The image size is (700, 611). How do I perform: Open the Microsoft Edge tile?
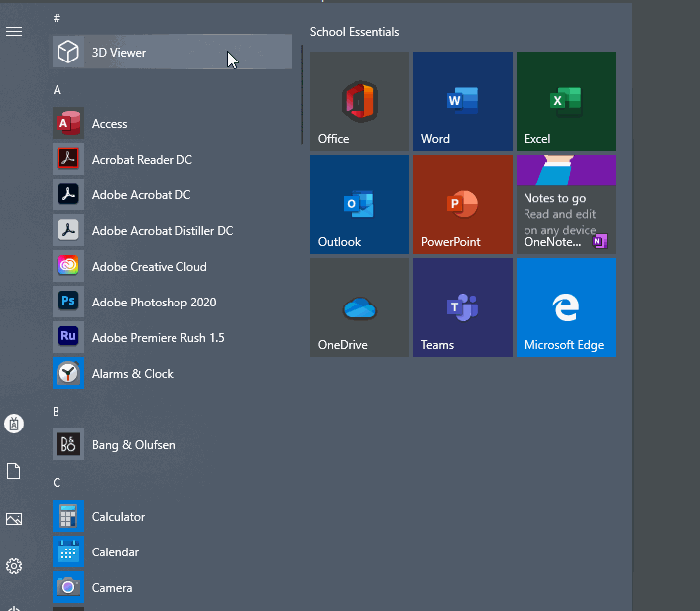(566, 307)
